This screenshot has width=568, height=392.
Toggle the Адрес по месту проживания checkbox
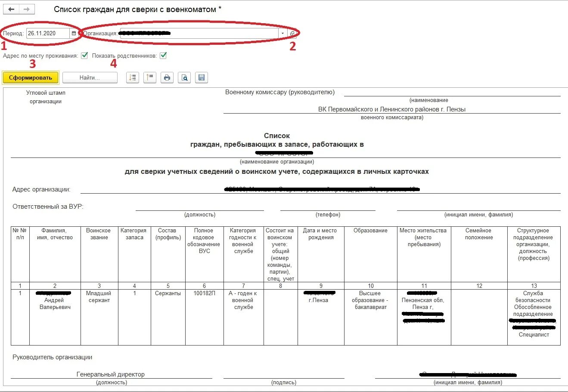[x=84, y=56]
